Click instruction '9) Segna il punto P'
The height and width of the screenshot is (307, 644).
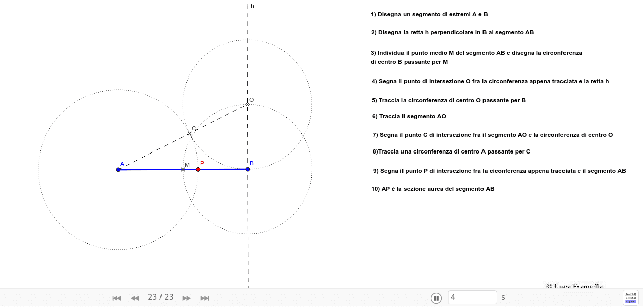coord(500,171)
